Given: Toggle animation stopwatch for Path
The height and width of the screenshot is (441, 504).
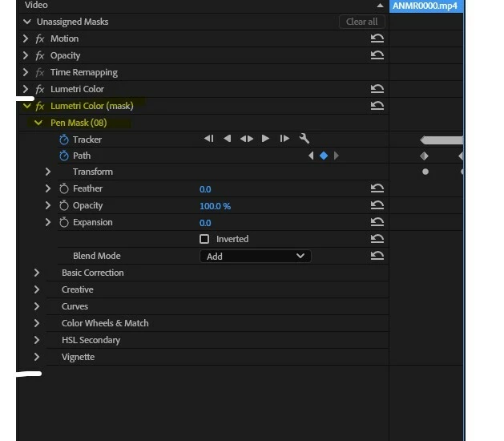Looking at the screenshot, I should [x=64, y=156].
